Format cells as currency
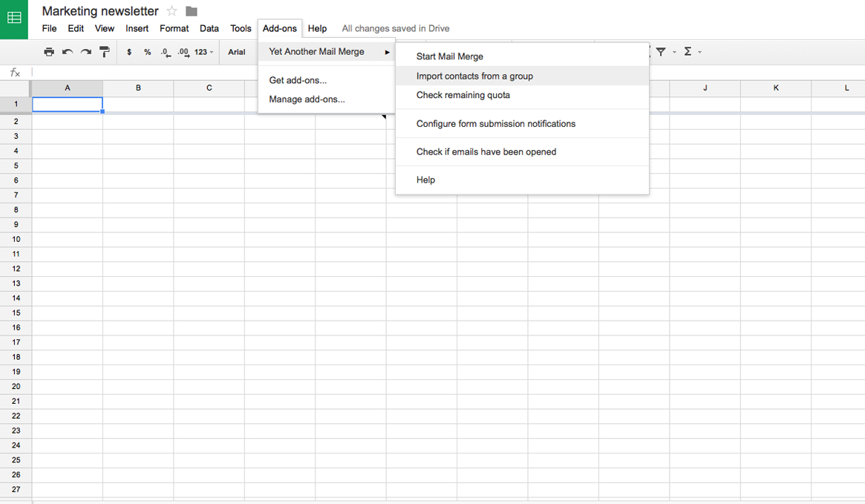Image resolution: width=865 pixels, height=504 pixels. pos(129,52)
